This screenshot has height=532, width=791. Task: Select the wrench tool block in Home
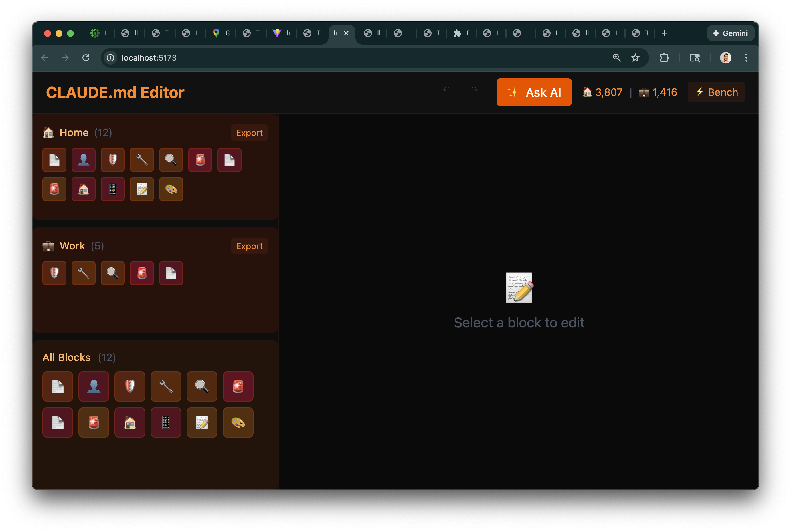(x=142, y=160)
